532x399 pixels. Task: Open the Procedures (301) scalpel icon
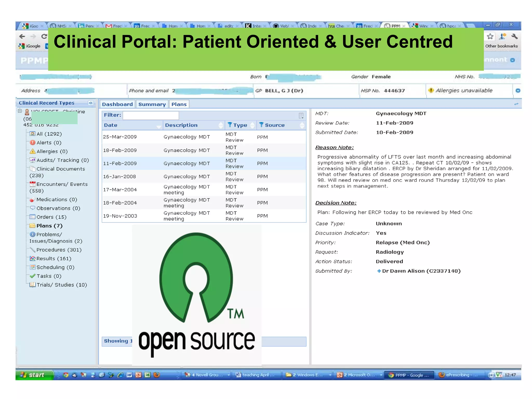[x=32, y=250]
